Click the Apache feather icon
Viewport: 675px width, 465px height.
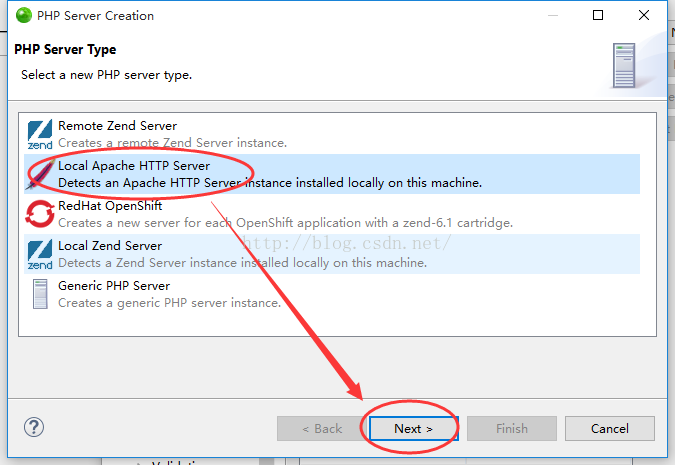point(40,174)
